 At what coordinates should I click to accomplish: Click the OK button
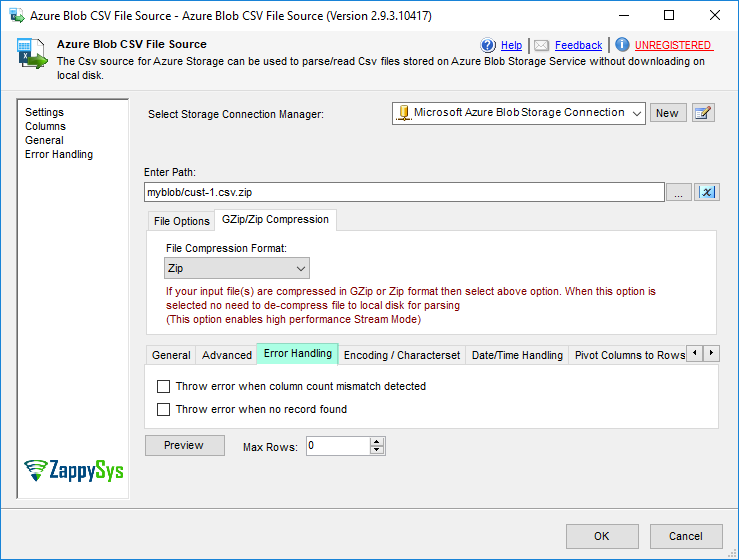point(602,536)
